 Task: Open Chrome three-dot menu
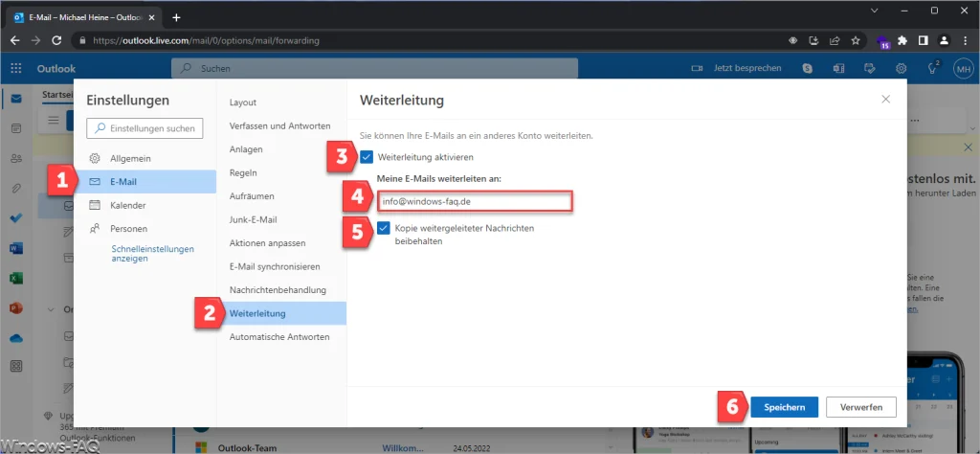pos(965,40)
